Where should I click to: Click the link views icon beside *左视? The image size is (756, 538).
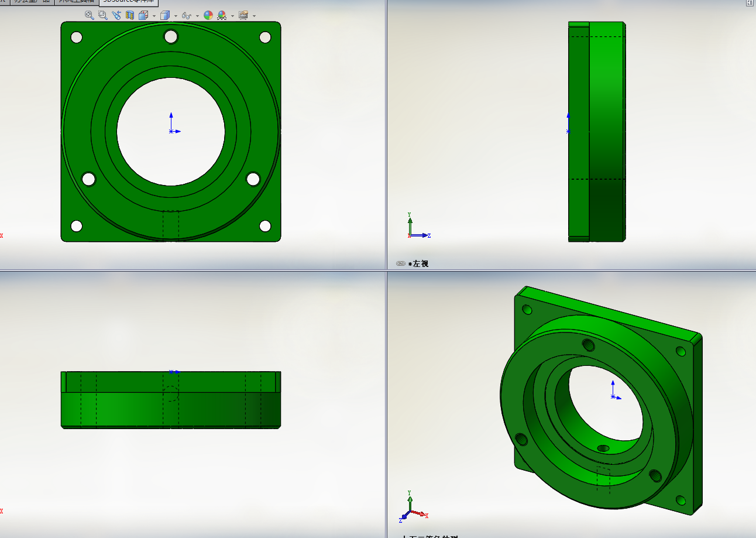pyautogui.click(x=401, y=264)
